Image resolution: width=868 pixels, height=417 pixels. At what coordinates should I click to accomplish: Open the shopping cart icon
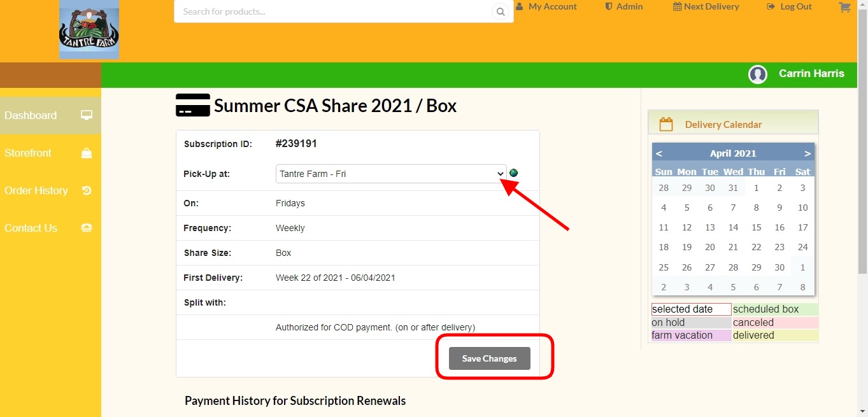[x=845, y=7]
